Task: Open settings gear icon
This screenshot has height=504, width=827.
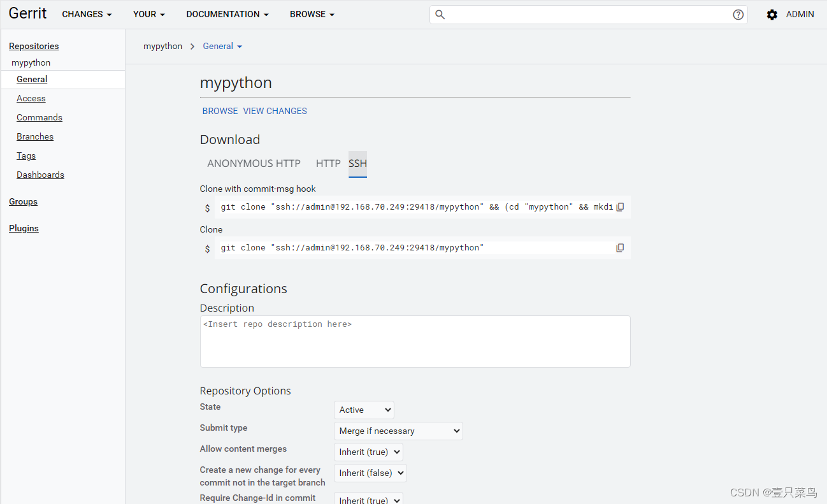Action: (772, 15)
